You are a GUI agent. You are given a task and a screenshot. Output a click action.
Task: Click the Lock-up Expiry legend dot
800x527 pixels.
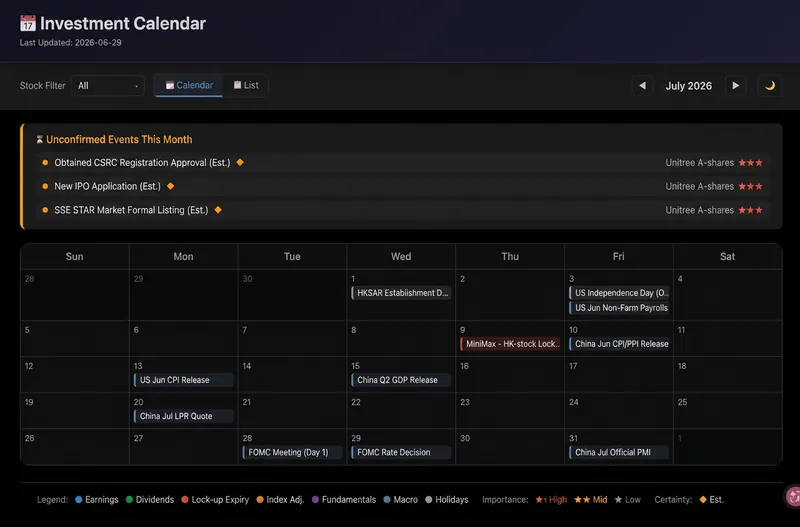(x=185, y=500)
